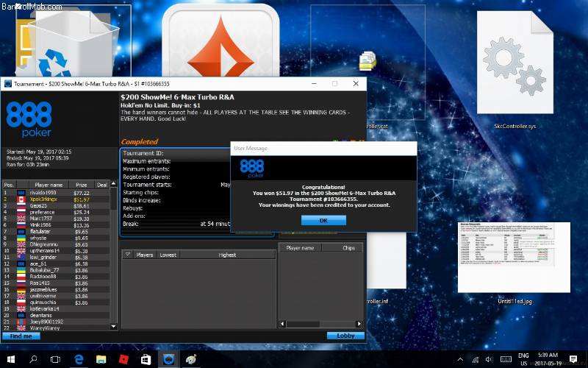Sort ranking list by Prize column
588x368 pixels.
(x=82, y=185)
